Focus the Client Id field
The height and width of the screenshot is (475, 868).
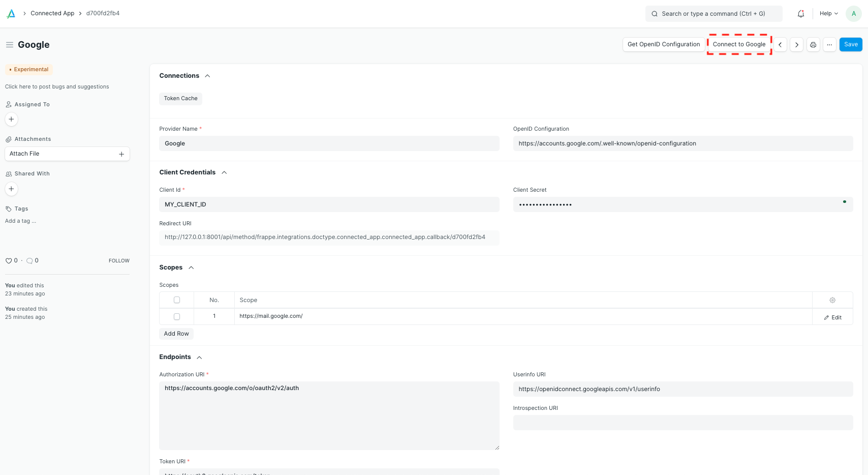(x=329, y=204)
